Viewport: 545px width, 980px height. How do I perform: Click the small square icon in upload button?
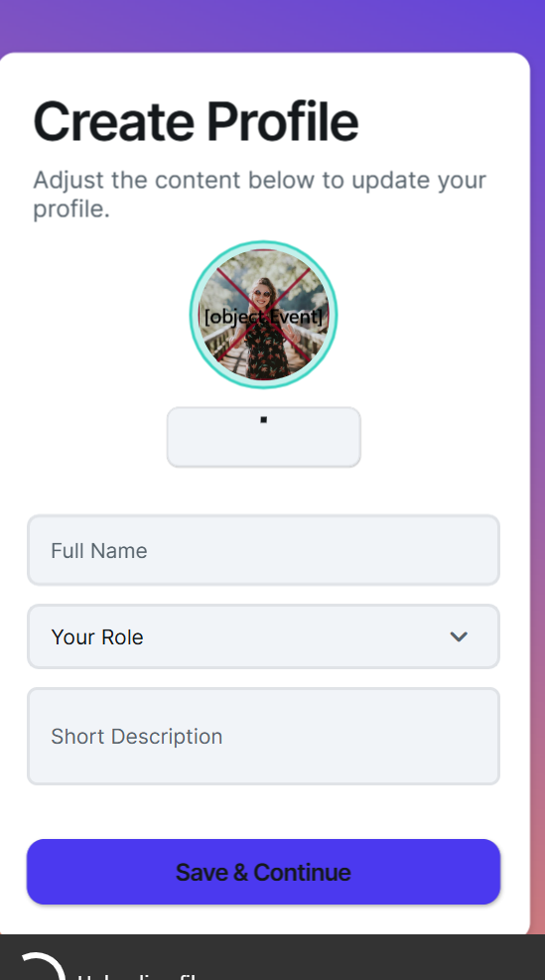tap(264, 420)
